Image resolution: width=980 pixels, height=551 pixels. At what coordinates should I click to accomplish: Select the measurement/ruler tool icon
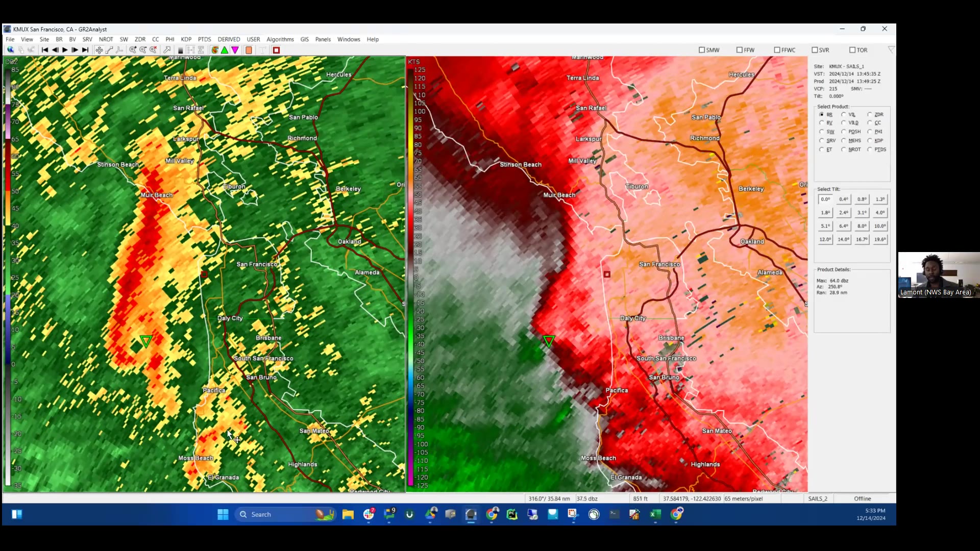[110, 49]
